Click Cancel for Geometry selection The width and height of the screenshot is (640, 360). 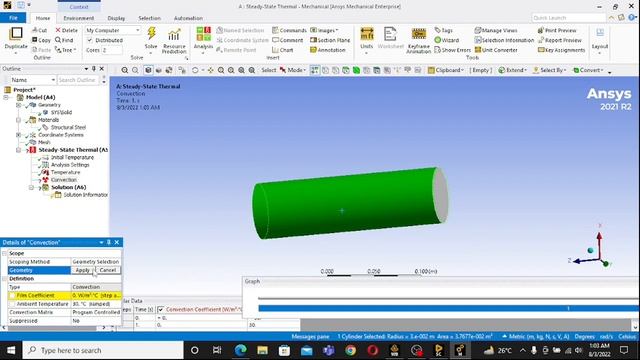click(108, 270)
